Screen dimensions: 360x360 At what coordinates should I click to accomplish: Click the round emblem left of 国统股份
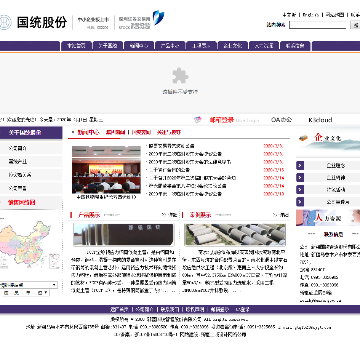click(x=5, y=22)
